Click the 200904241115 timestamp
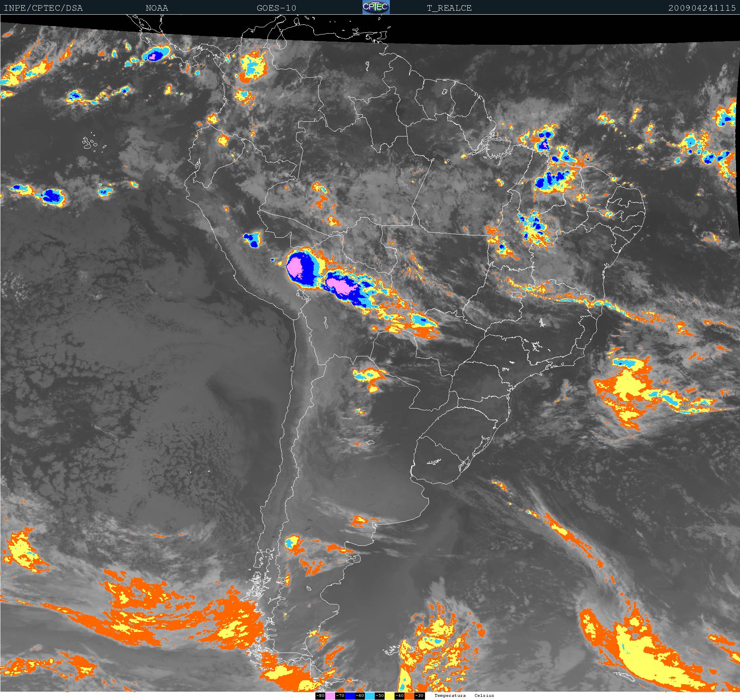740x700 pixels. tap(702, 8)
